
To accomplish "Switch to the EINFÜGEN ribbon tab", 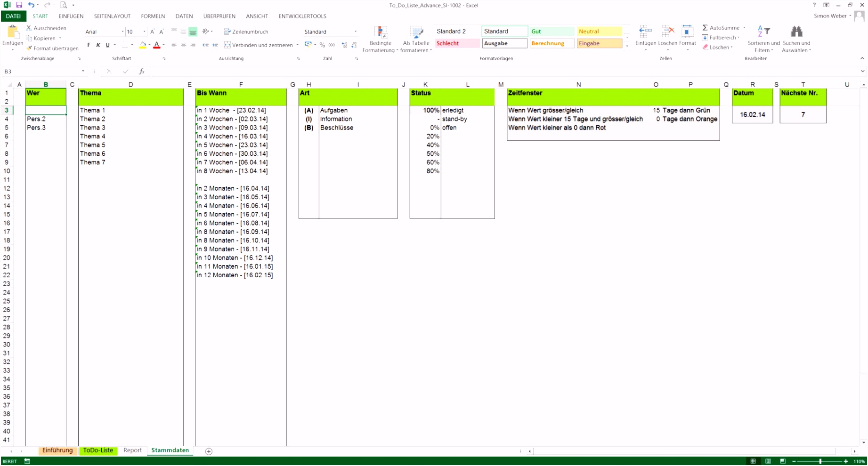I will [71, 16].
